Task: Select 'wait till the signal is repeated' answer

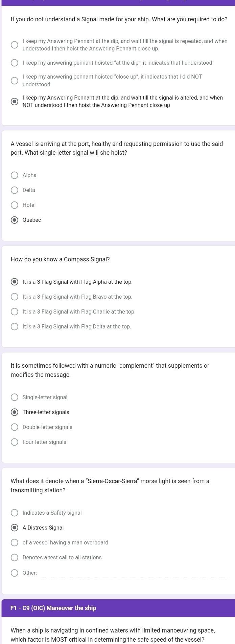Action: (x=15, y=45)
